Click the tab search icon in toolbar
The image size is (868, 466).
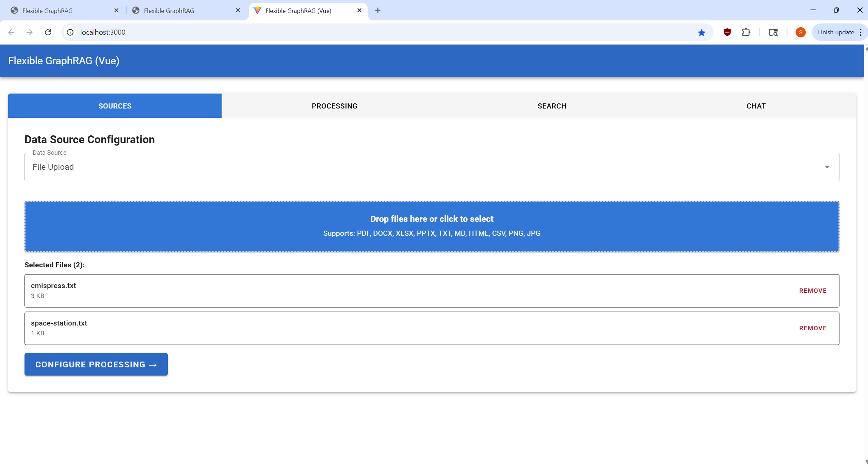tap(773, 32)
